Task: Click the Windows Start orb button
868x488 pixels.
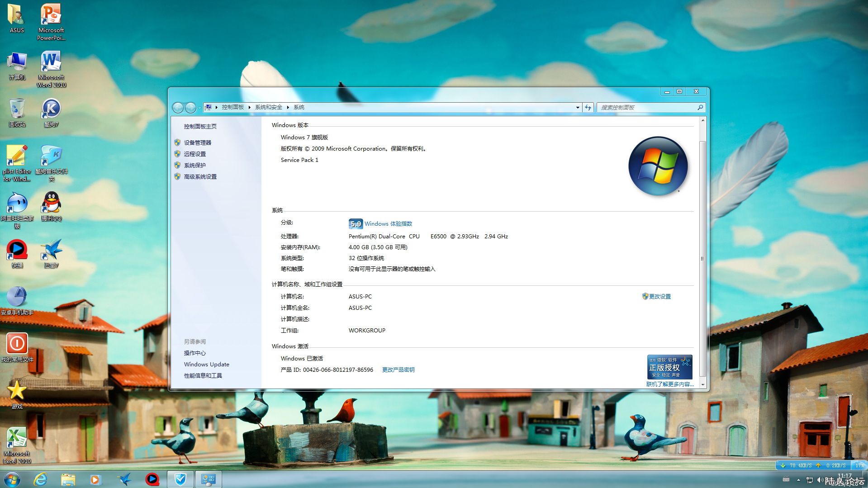Action: point(12,479)
